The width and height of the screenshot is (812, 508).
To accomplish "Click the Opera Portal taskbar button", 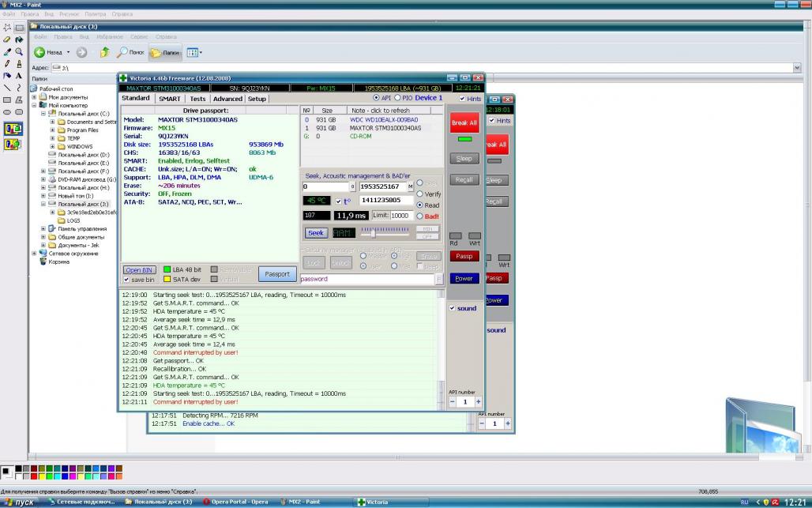I will pos(237,502).
